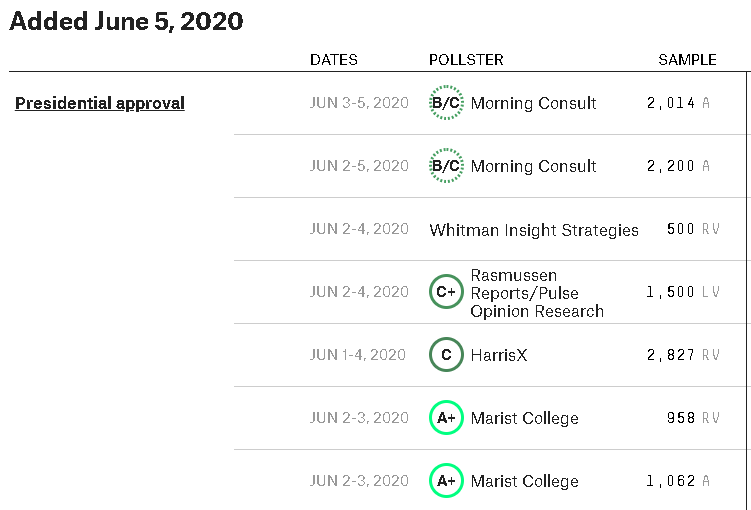Click the SAMPLE column header
This screenshot has width=751, height=510.
coord(687,60)
